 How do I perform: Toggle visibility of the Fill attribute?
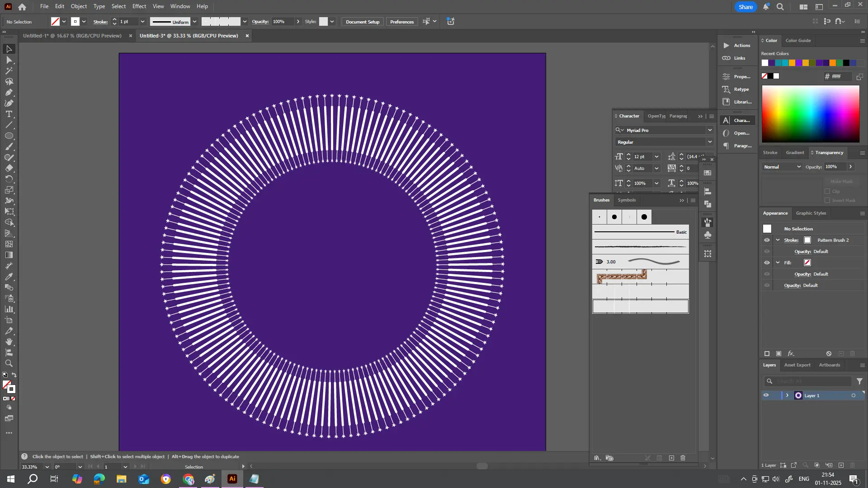[x=767, y=263]
